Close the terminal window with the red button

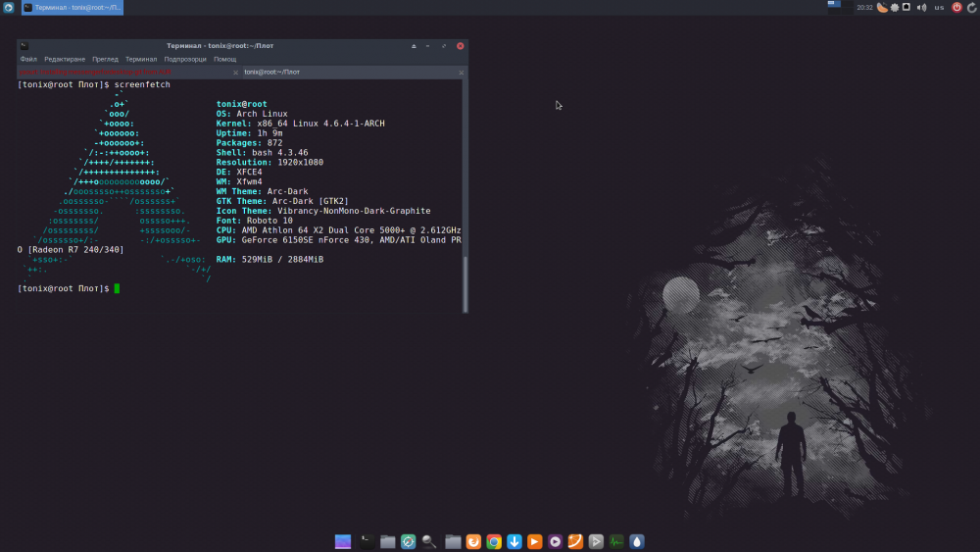460,46
